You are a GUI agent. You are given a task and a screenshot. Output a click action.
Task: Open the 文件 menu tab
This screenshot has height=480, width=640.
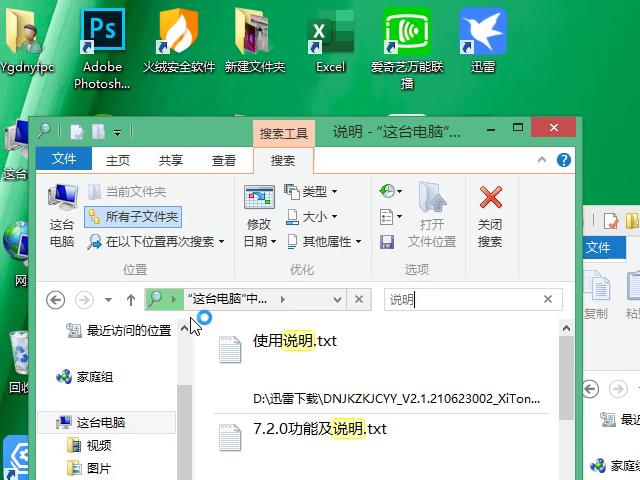click(x=64, y=159)
